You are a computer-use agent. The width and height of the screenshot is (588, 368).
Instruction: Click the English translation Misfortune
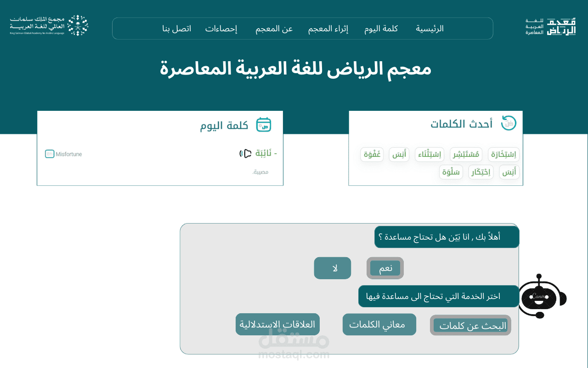tap(69, 154)
